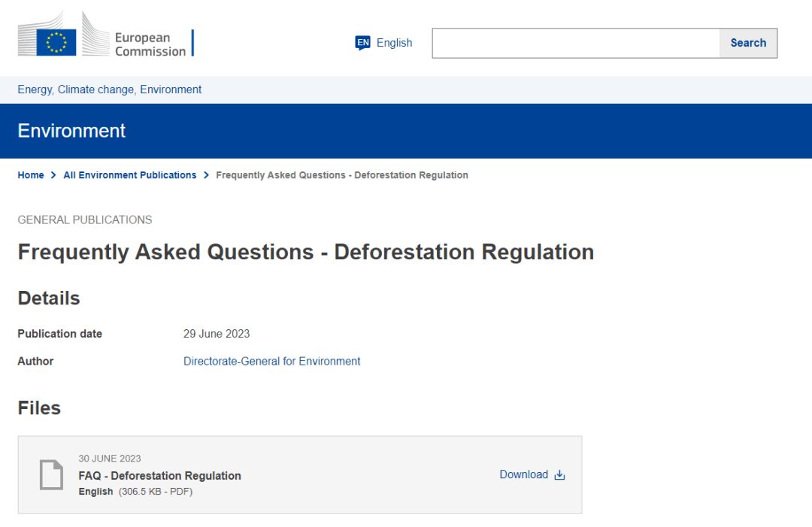Open Directorate-General for Environment author link
The image size is (812, 527).
tap(272, 362)
